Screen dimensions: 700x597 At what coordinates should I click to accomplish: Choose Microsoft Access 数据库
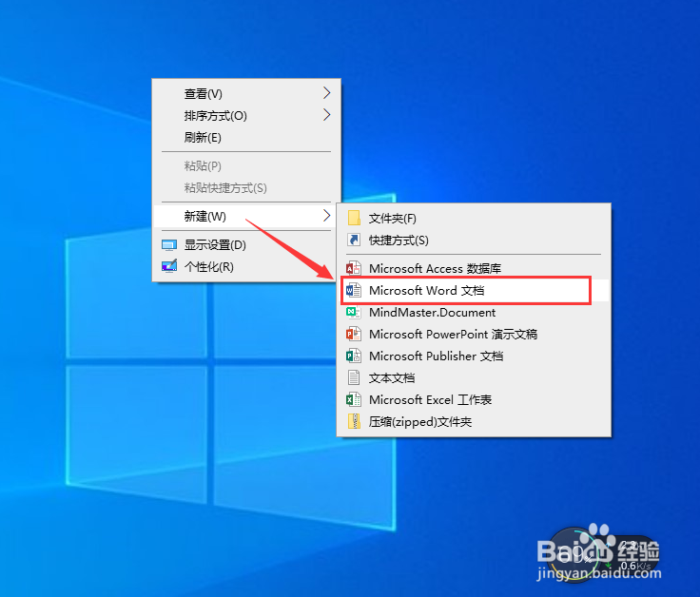point(474,269)
